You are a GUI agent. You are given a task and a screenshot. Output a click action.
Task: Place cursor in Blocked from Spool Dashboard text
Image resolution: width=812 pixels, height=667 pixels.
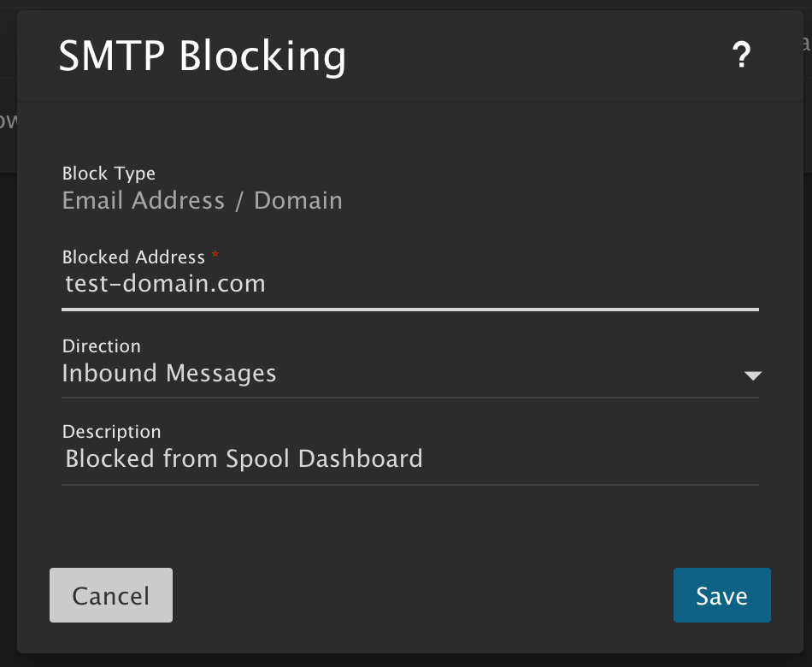click(x=244, y=459)
